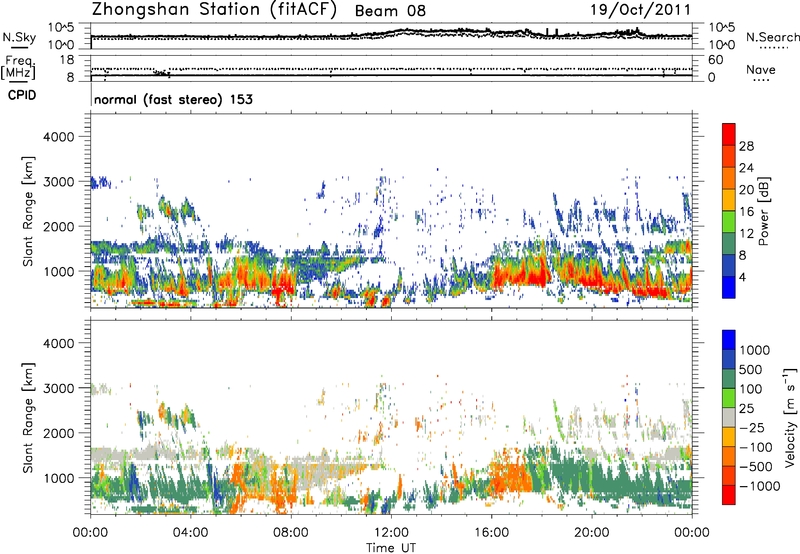Screen dimensions: 800x554
Task: Click the 'Zhongshan Station (fitACF)' title text
Action: [214, 10]
